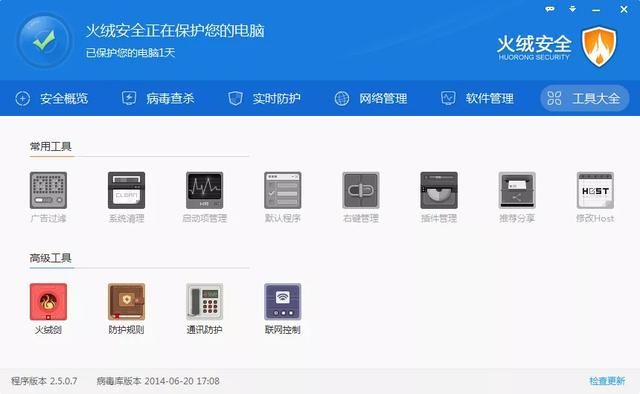
Task: Open the 网络管理 network management tab
Action: 371,98
